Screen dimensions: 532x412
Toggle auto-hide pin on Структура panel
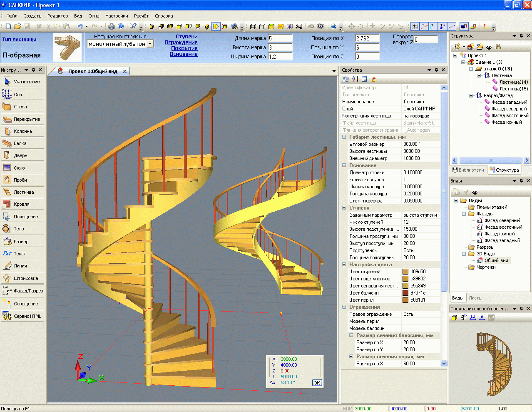(x=521, y=36)
